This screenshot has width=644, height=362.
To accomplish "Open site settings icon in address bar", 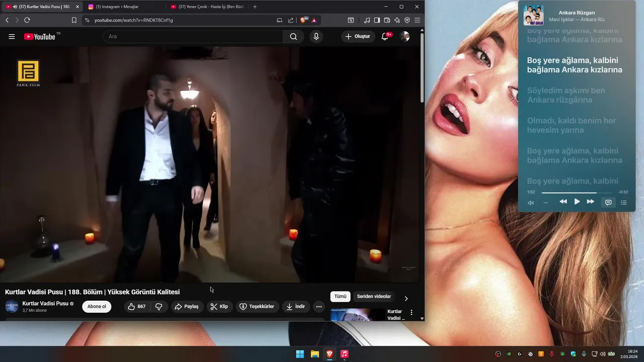I will pos(87,20).
